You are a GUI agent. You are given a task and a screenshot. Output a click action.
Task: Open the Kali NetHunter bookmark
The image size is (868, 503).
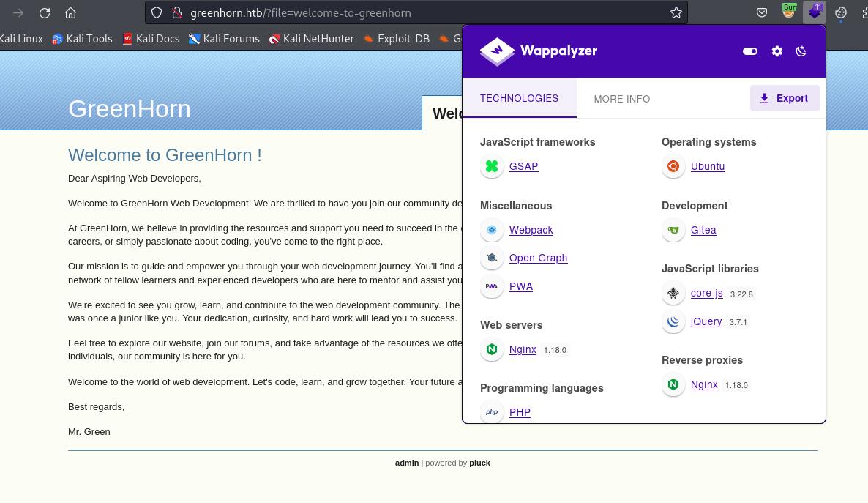coord(312,39)
